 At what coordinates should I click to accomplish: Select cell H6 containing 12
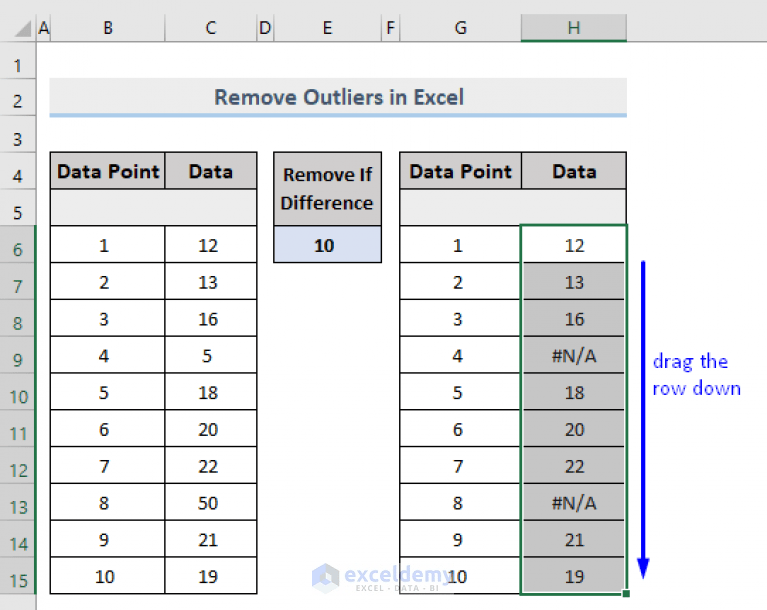(574, 245)
